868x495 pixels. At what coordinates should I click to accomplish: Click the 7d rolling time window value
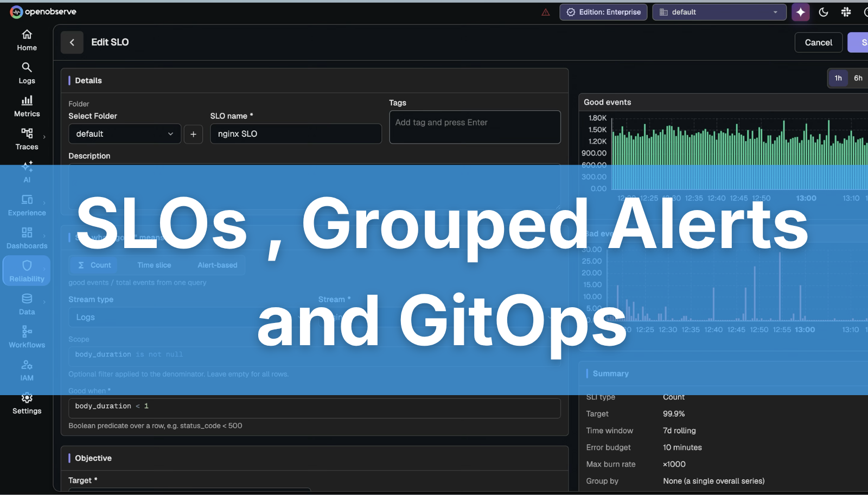pyautogui.click(x=679, y=430)
